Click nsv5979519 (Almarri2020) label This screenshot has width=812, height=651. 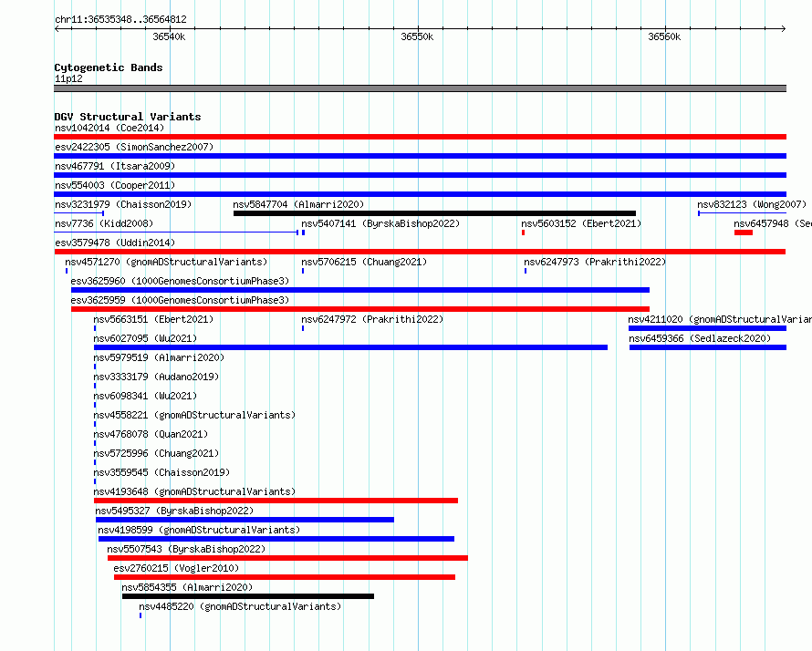pos(159,357)
